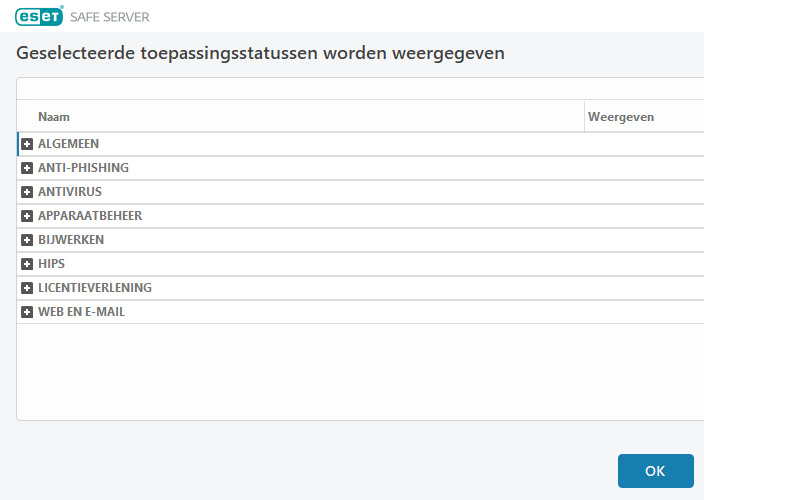Expand the ANTI-PHISHING plus icon
The height and width of the screenshot is (500, 800).
(x=28, y=168)
